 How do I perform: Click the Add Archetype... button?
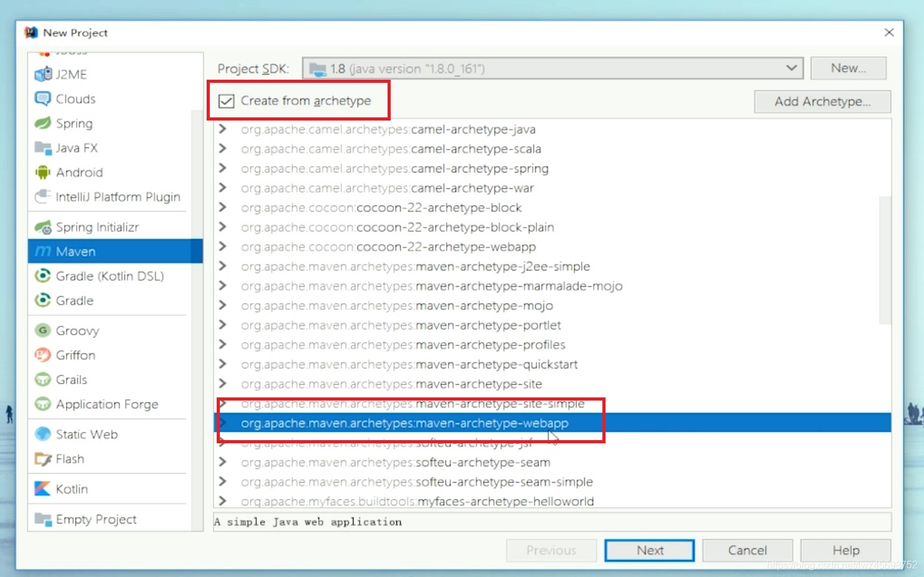(822, 101)
